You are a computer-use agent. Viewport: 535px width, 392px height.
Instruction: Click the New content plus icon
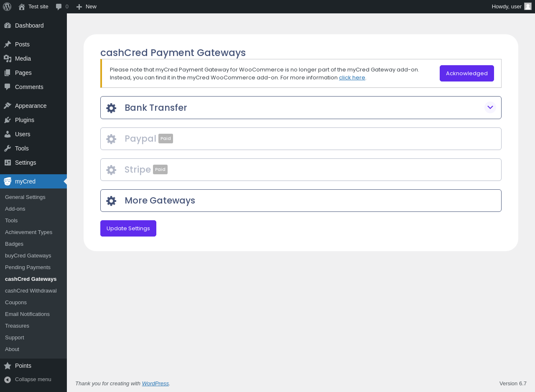[x=79, y=7]
